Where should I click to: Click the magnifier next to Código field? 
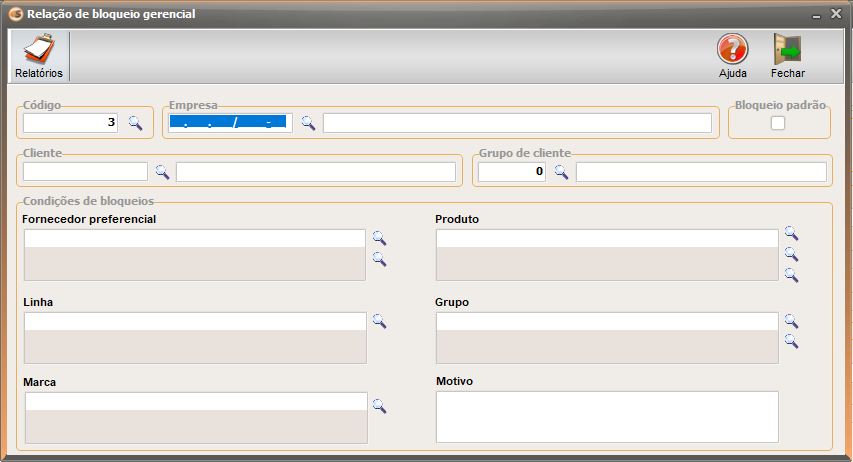click(135, 123)
